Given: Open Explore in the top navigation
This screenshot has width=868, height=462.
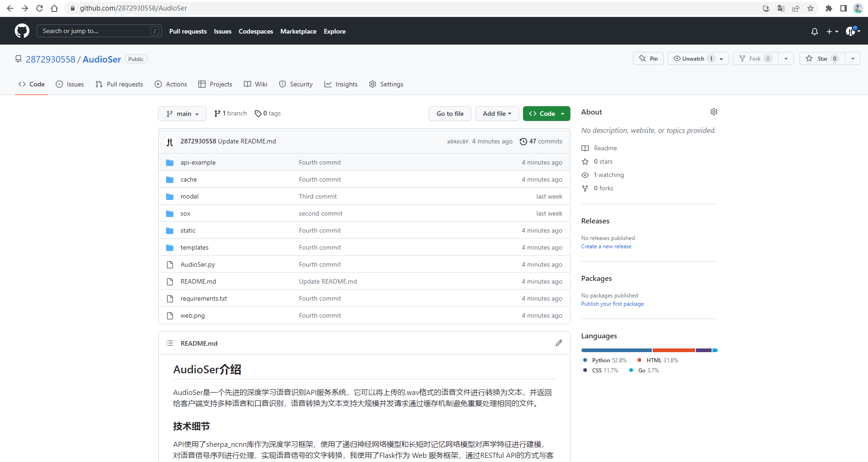Looking at the screenshot, I should point(334,31).
